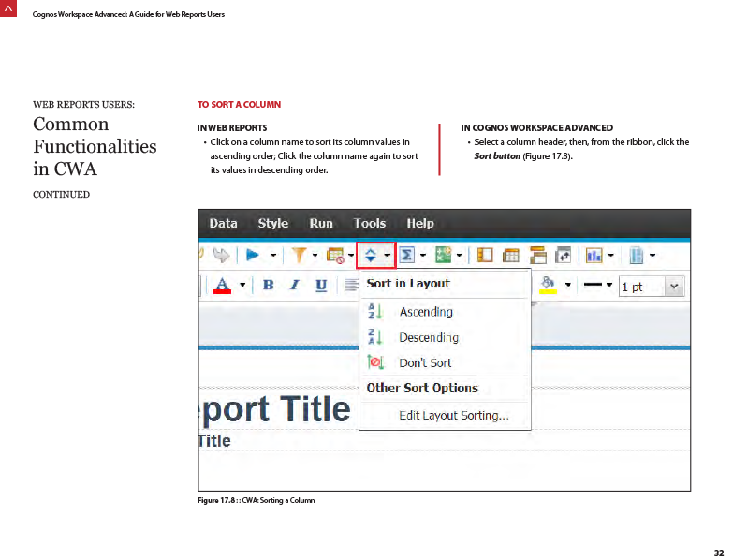Toggle Italic formatting

(295, 285)
